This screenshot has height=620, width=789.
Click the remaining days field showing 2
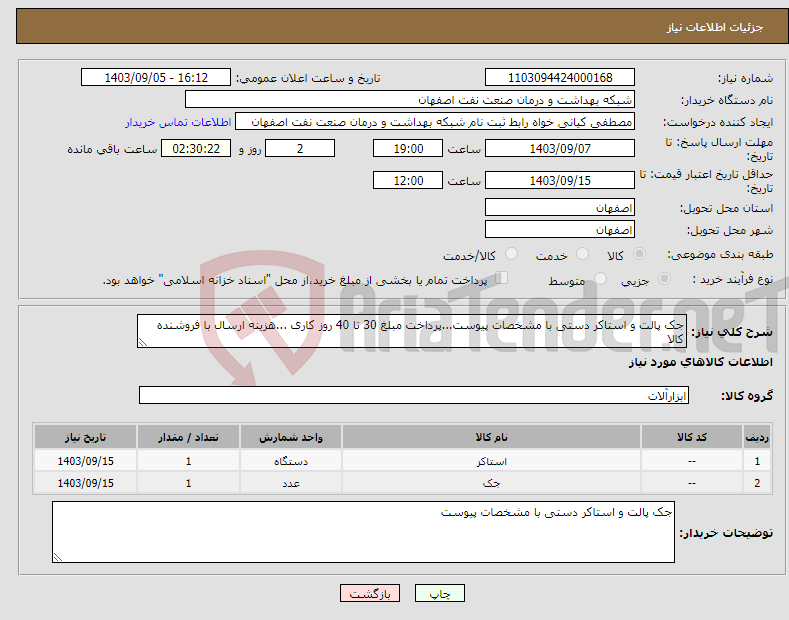point(300,148)
